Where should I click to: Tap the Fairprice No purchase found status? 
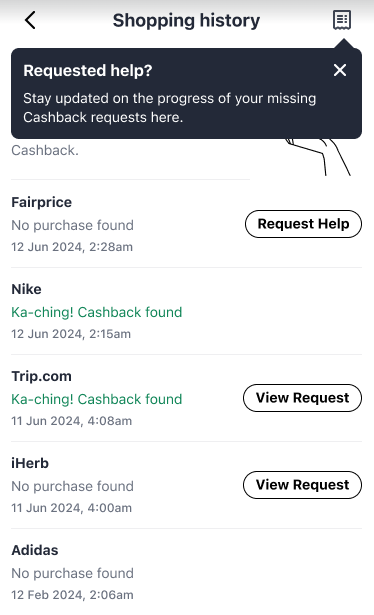[73, 225]
